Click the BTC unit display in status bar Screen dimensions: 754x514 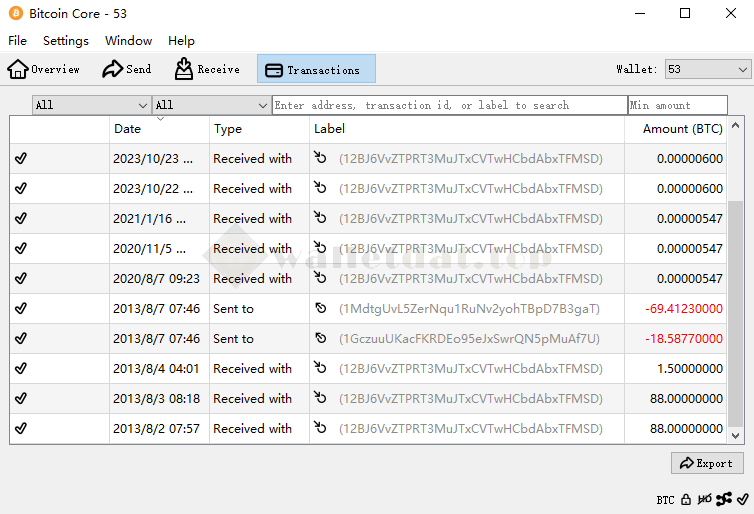[665, 499]
